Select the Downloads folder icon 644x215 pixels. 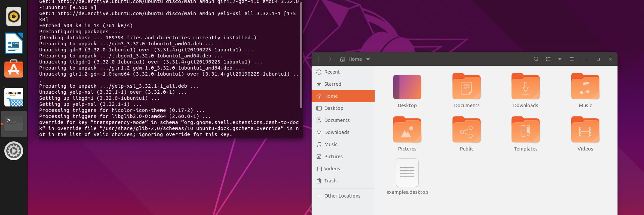pos(526,86)
